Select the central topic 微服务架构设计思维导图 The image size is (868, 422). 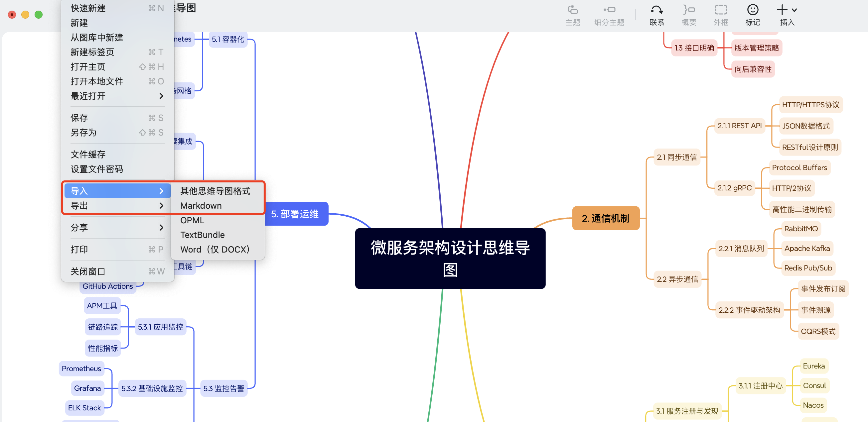[x=450, y=258]
